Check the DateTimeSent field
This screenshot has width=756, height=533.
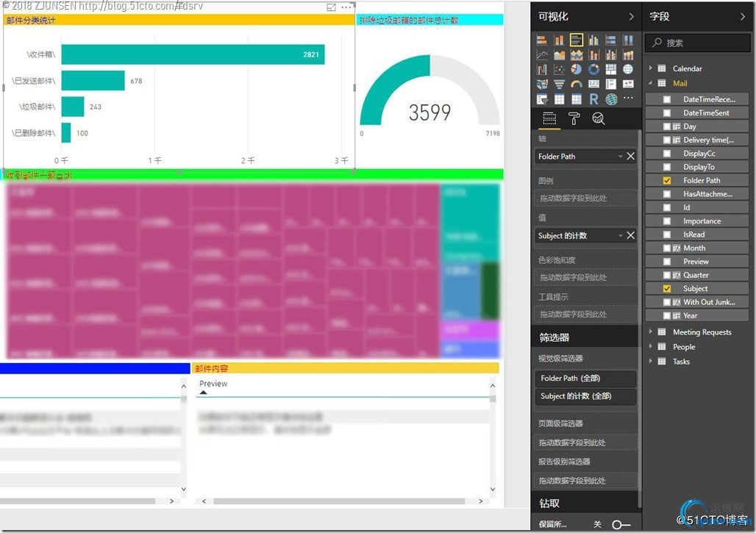click(x=667, y=112)
